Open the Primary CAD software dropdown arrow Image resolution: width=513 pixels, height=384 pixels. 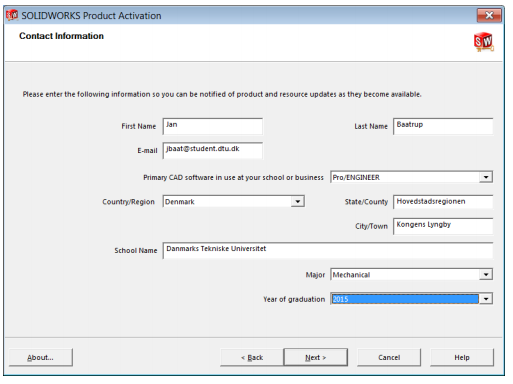486,177
